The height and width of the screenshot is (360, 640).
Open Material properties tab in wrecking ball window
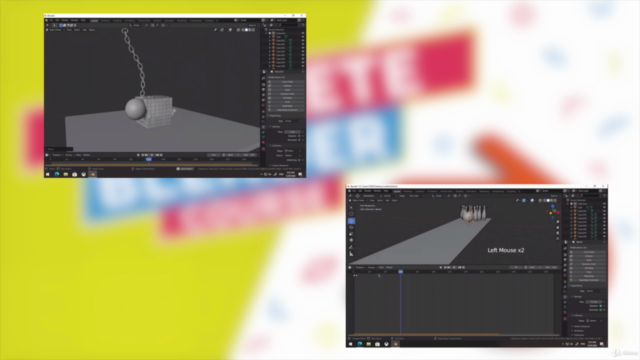tap(264, 142)
